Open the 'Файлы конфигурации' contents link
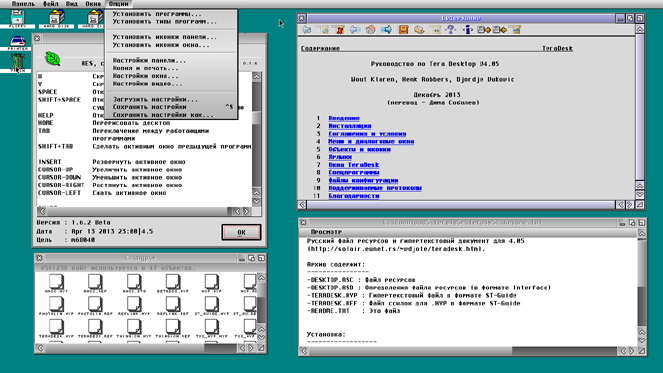 [x=363, y=181]
